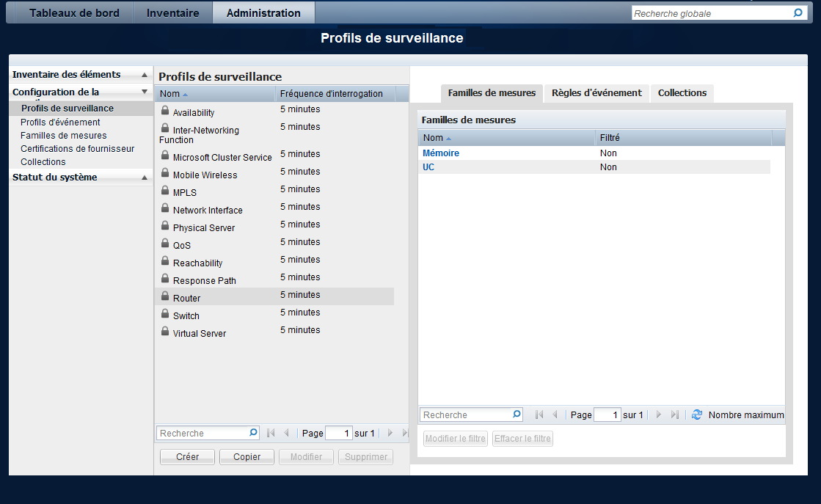Screen dimensions: 821x504
Task: Select the Availability profile row
Action: pyautogui.click(x=275, y=111)
